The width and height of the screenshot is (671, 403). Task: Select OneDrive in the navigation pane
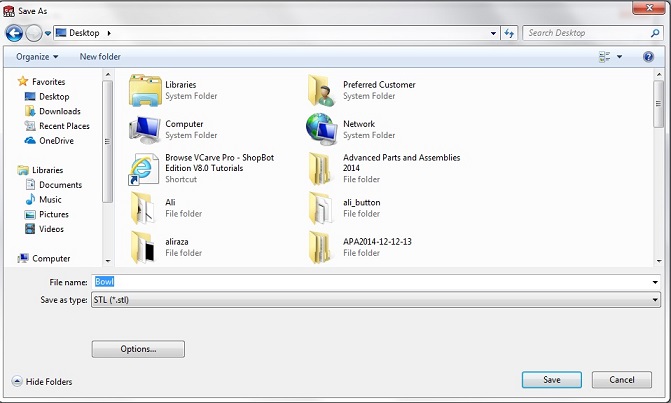pyautogui.click(x=49, y=141)
